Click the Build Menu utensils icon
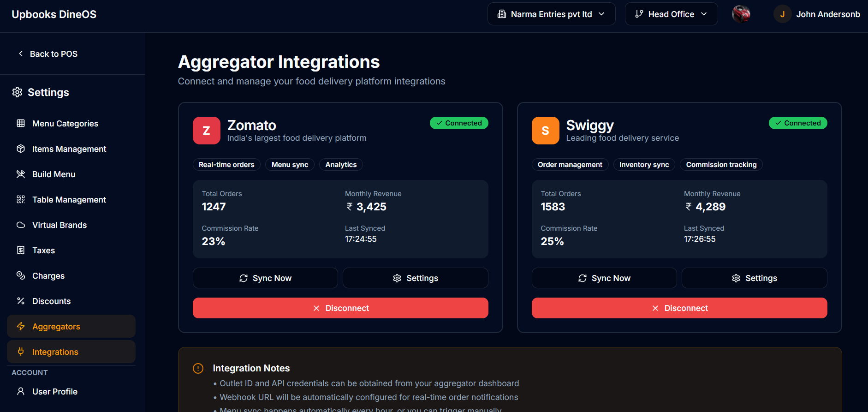 click(21, 174)
